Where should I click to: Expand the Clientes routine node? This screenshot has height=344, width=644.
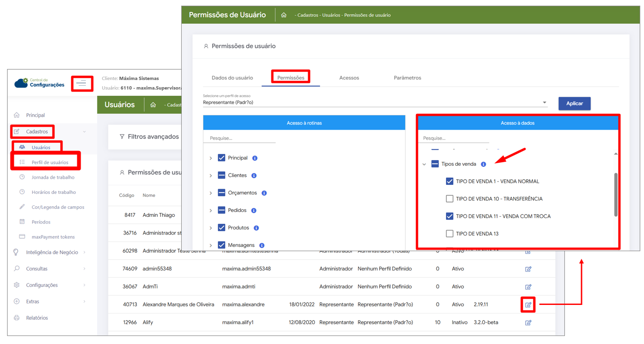point(211,176)
